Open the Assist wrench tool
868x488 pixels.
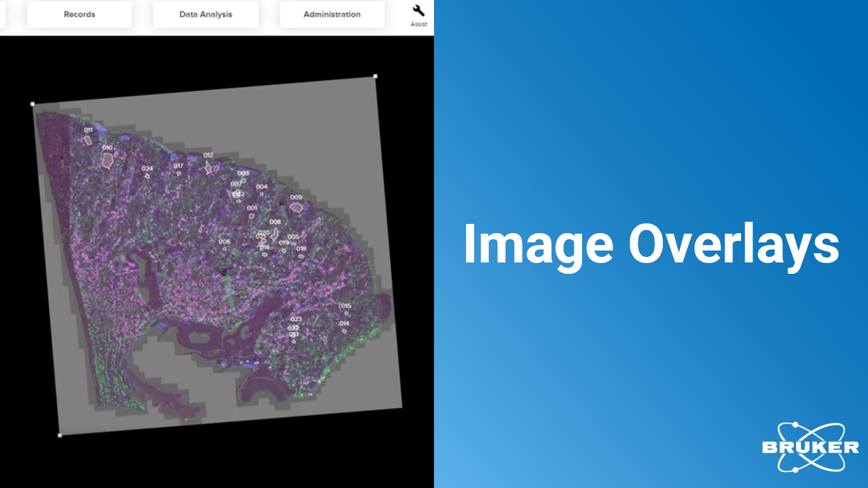(x=418, y=11)
